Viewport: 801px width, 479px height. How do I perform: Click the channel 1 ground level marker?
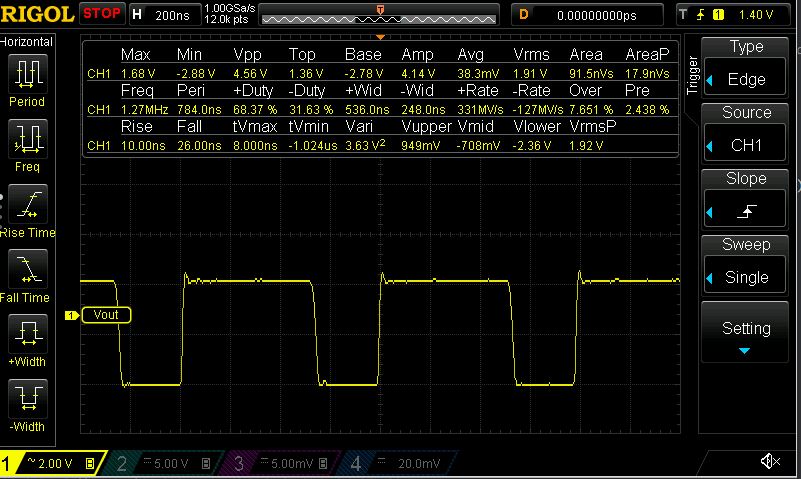(x=72, y=316)
